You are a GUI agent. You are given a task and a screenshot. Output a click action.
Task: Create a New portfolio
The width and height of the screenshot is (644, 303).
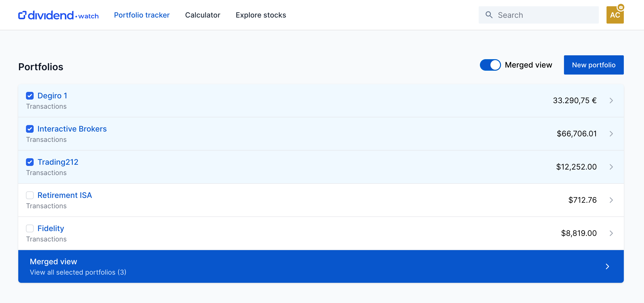tap(594, 65)
